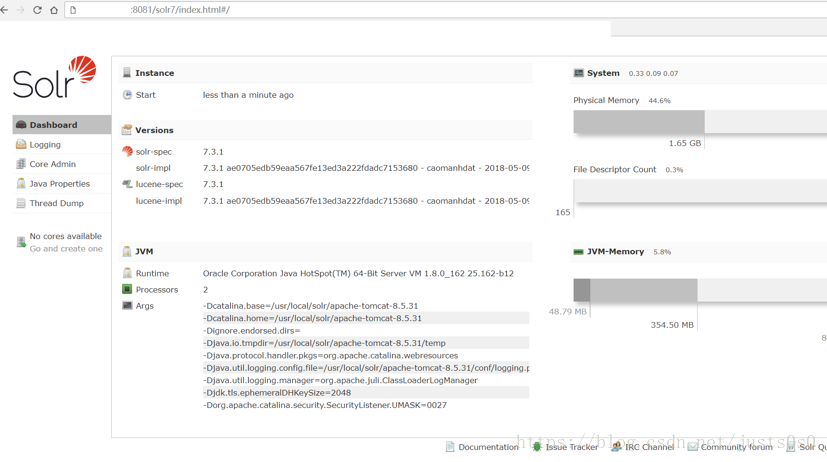Click the no-cores server icon

pos(21,242)
